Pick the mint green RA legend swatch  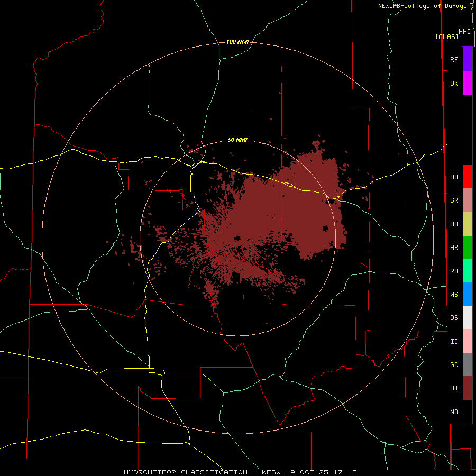click(467, 271)
